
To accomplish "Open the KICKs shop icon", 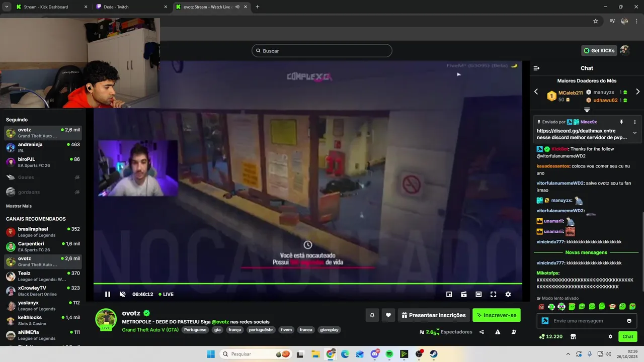I will tap(573, 336).
